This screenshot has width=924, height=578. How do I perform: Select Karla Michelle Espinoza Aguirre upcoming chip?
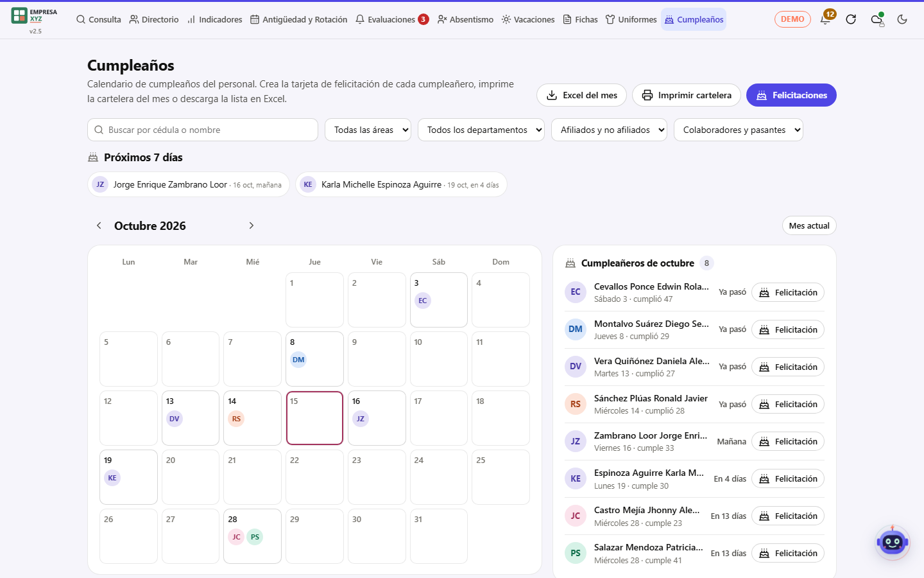[401, 184]
